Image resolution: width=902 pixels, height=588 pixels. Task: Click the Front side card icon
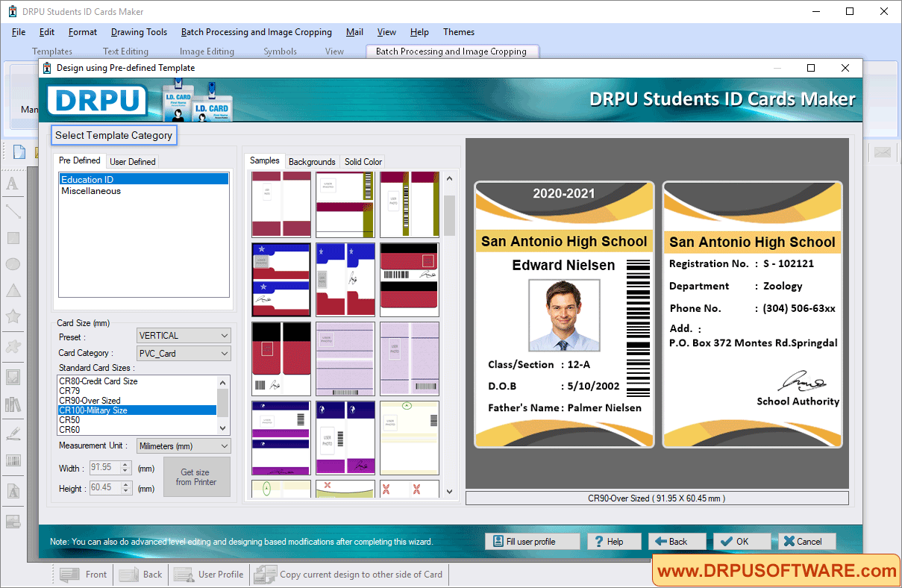[x=84, y=575]
